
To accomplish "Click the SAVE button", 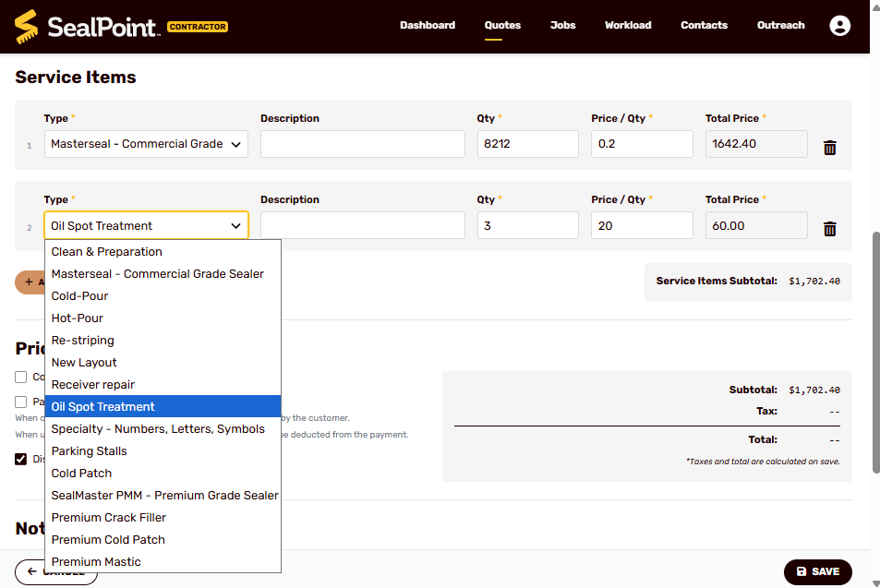I will coord(818,571).
